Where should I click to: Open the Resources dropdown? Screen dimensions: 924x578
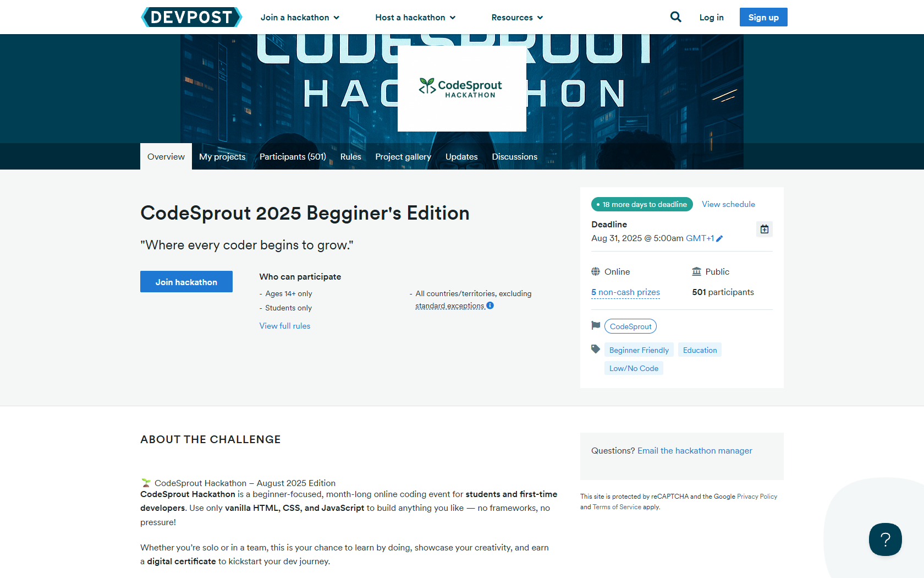click(x=517, y=18)
